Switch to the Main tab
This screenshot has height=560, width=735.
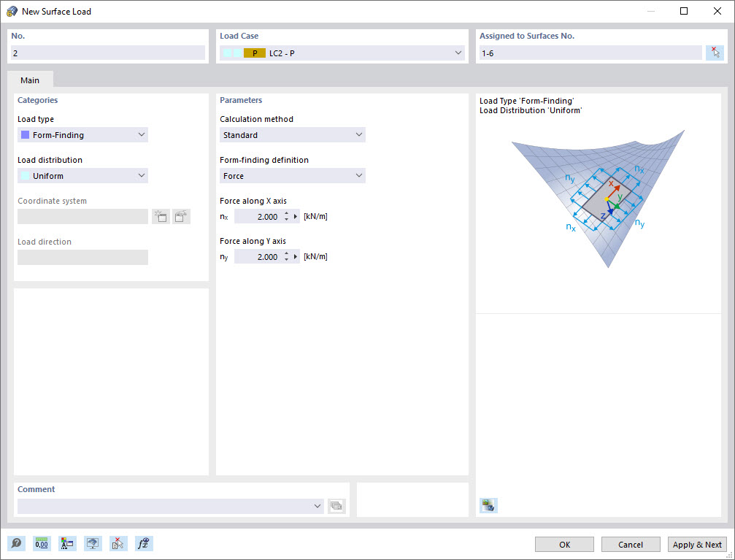30,80
